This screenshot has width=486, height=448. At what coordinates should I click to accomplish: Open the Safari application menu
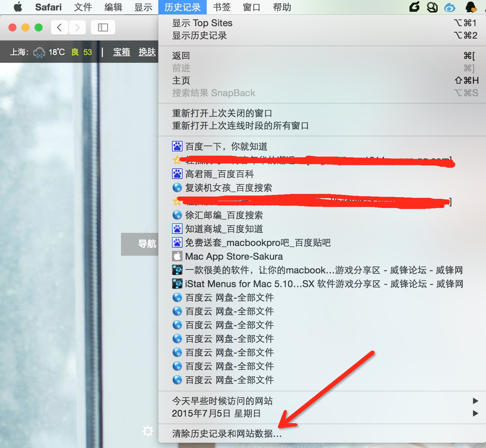click(x=48, y=7)
